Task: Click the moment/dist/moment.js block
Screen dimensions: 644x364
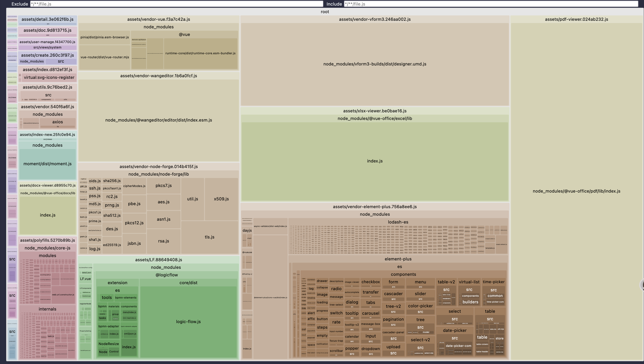Action: click(47, 164)
